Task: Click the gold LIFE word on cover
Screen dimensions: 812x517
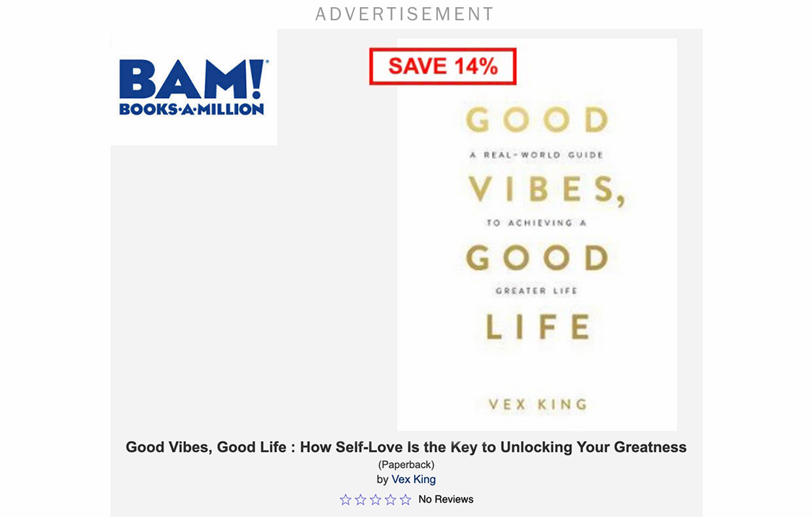Action: click(538, 327)
